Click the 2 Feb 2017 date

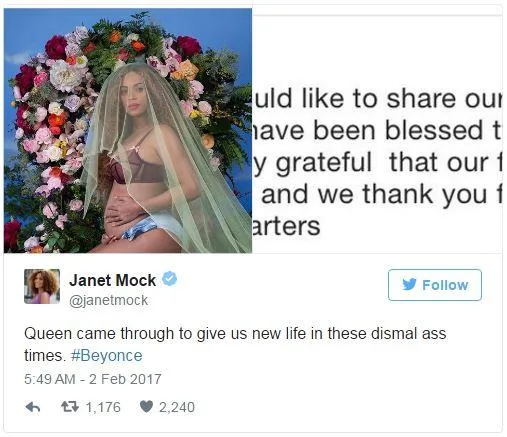(x=125, y=379)
